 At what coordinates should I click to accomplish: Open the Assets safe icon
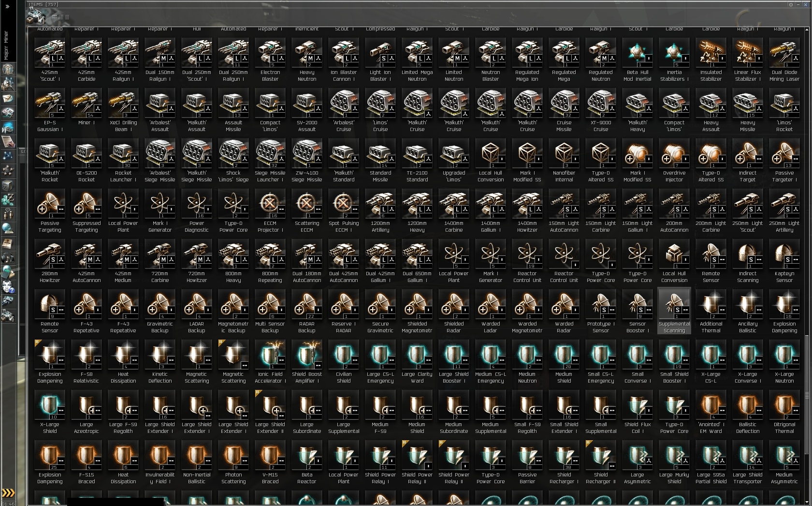point(8,185)
